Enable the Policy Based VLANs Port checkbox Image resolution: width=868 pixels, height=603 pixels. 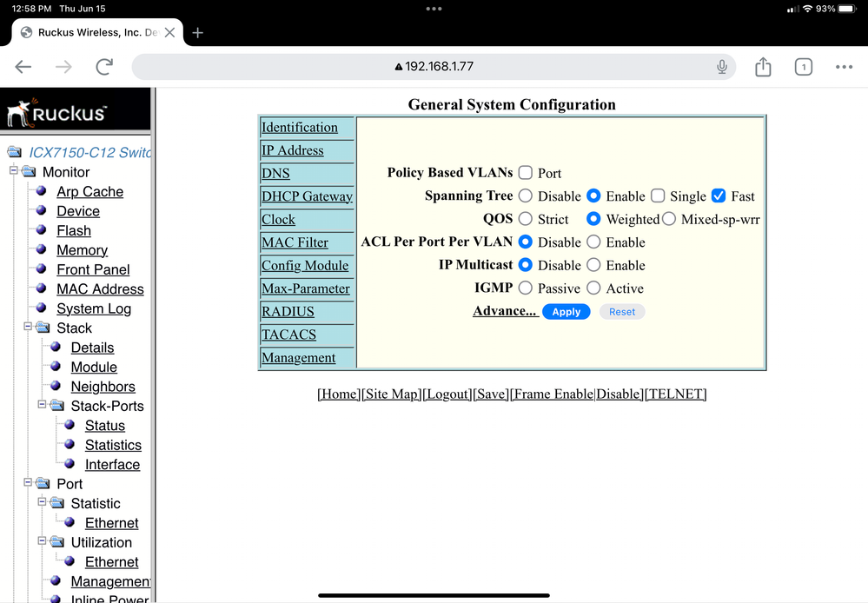(x=526, y=173)
